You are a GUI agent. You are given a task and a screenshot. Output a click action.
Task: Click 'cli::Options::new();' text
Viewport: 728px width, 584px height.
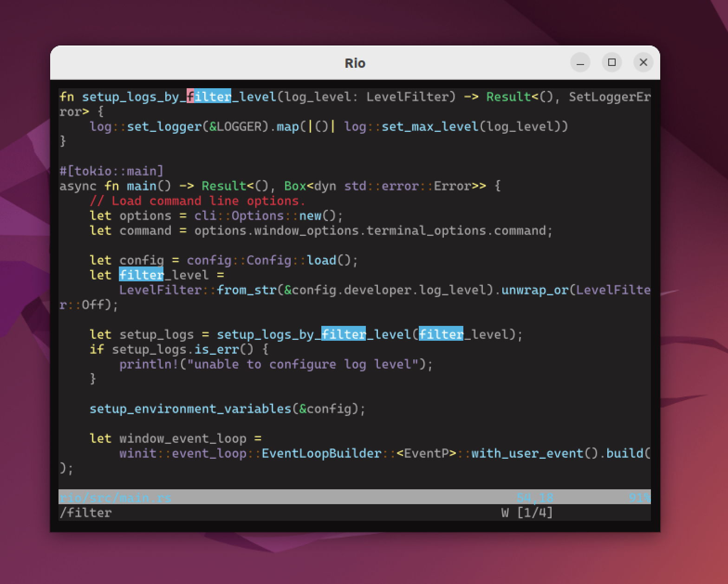[x=269, y=215]
